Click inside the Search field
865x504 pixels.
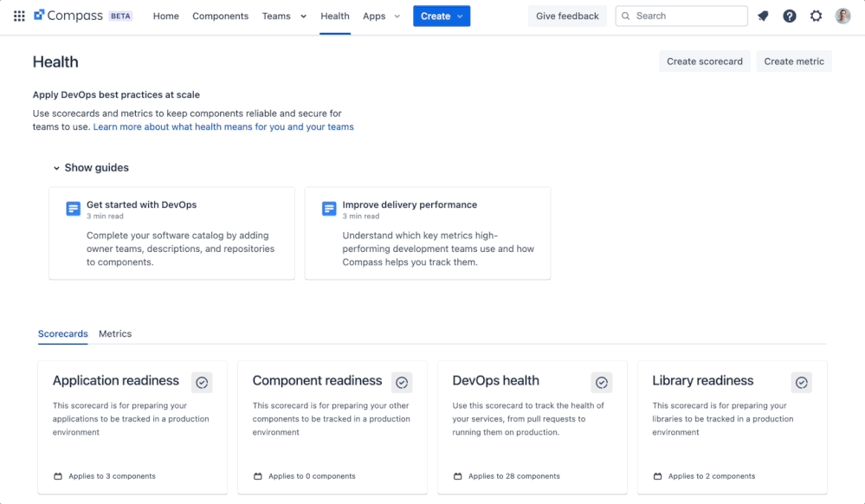pyautogui.click(x=681, y=16)
